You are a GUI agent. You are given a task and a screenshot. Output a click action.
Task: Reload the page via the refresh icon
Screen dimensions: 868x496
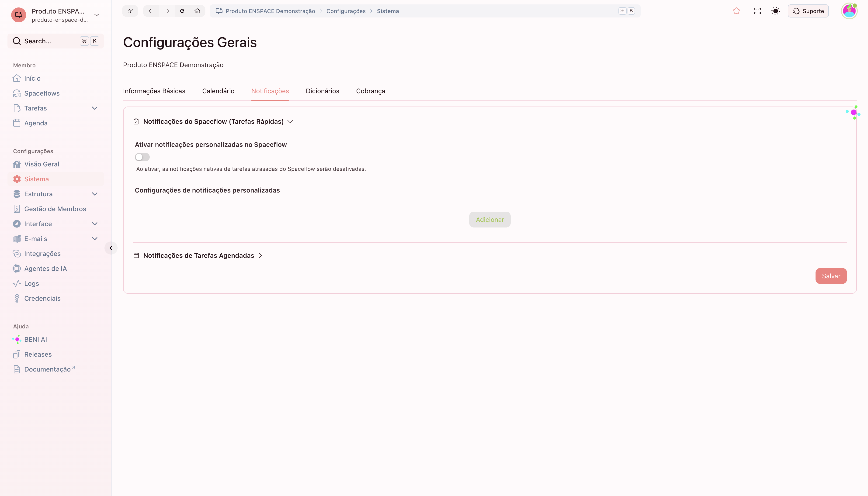pyautogui.click(x=182, y=11)
